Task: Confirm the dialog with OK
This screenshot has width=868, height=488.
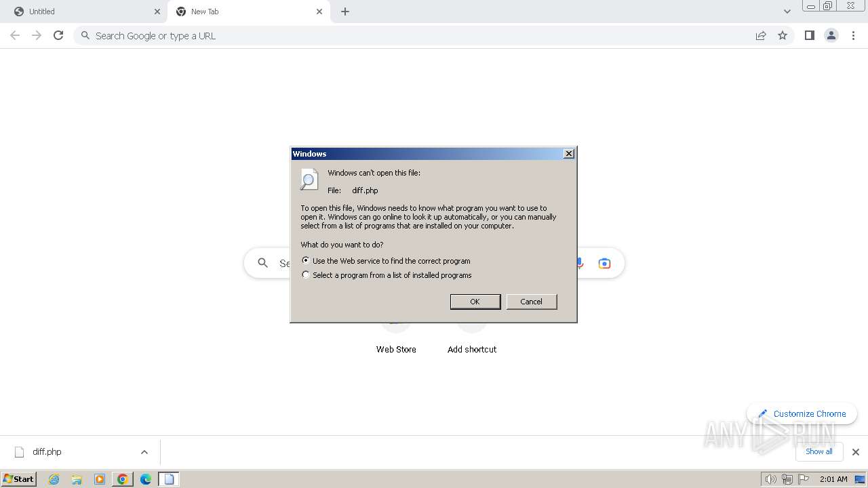Action: [x=475, y=302]
